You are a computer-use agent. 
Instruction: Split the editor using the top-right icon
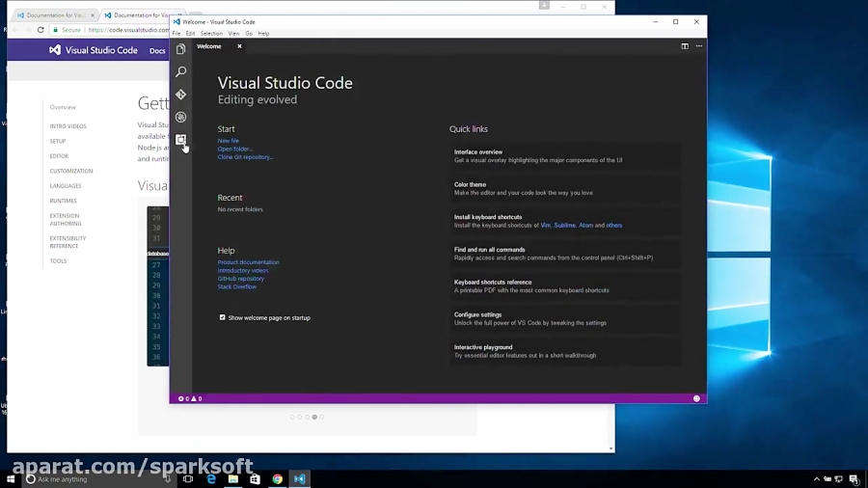pos(685,46)
